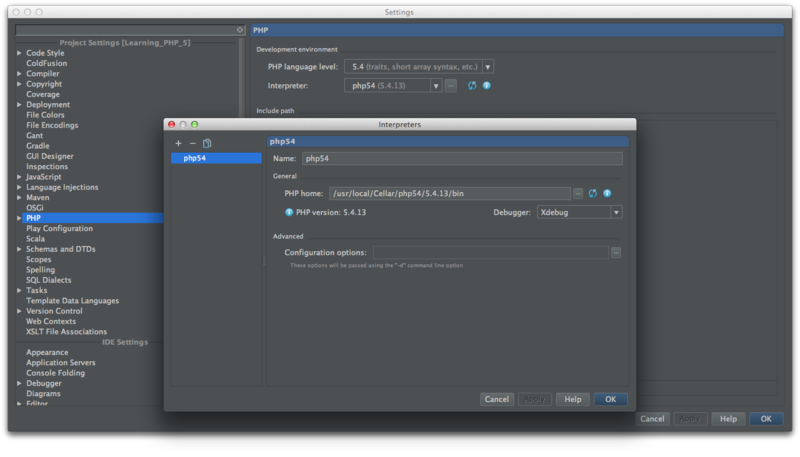Select Gradle settings item
800x457 pixels.
click(38, 146)
